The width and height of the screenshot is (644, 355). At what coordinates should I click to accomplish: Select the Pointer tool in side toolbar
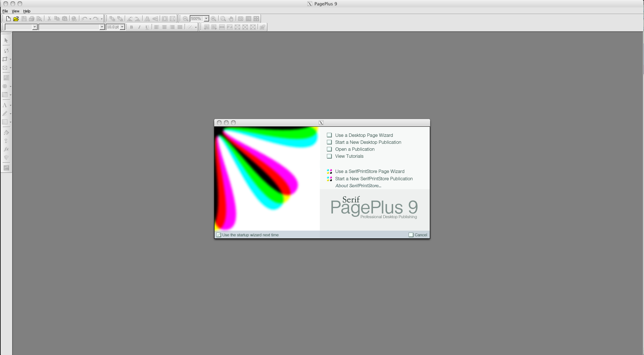[x=6, y=40]
